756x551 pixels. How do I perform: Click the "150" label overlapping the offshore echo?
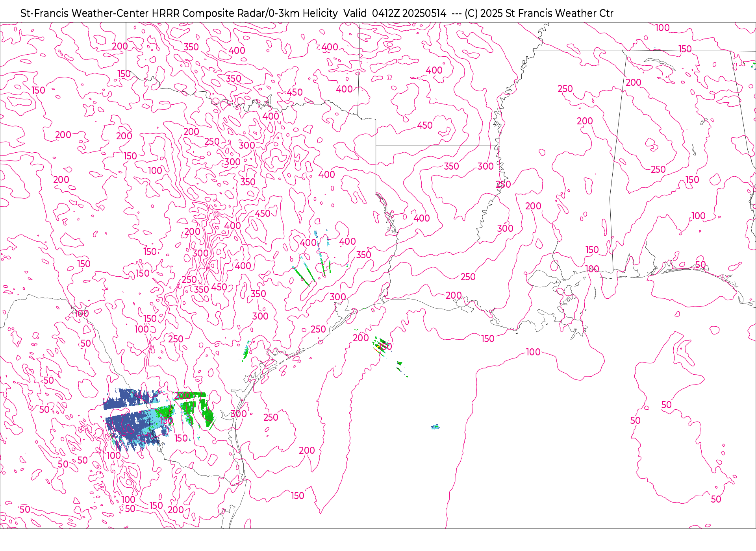tap(385, 346)
